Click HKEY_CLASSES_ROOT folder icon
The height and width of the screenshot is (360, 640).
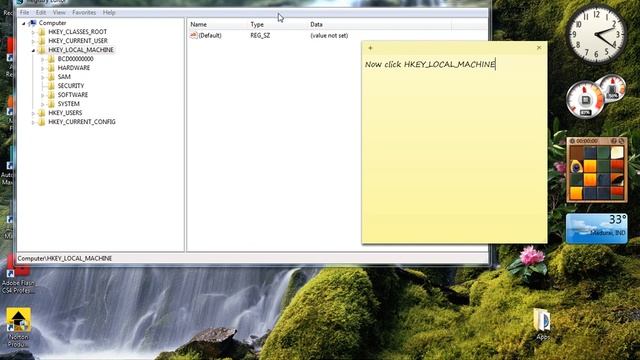(42, 32)
